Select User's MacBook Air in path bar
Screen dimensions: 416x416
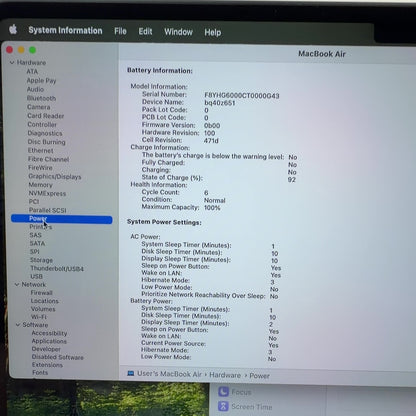click(x=169, y=374)
